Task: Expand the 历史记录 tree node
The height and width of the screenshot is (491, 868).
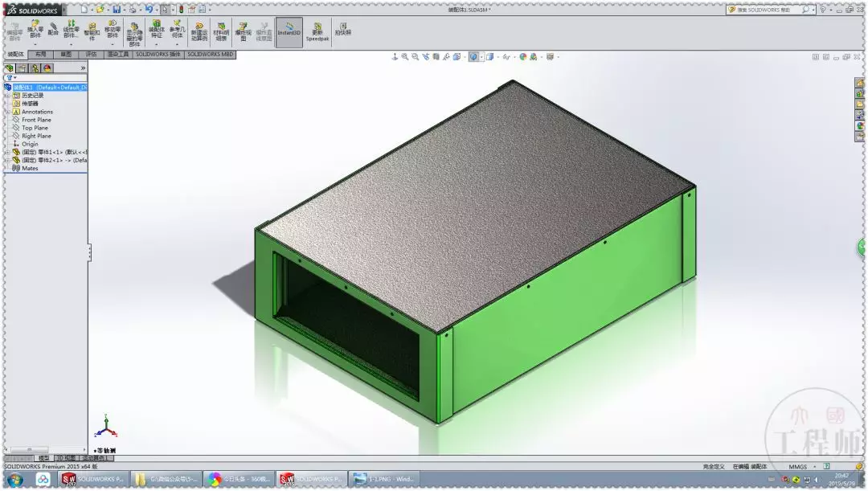Action: [8, 95]
